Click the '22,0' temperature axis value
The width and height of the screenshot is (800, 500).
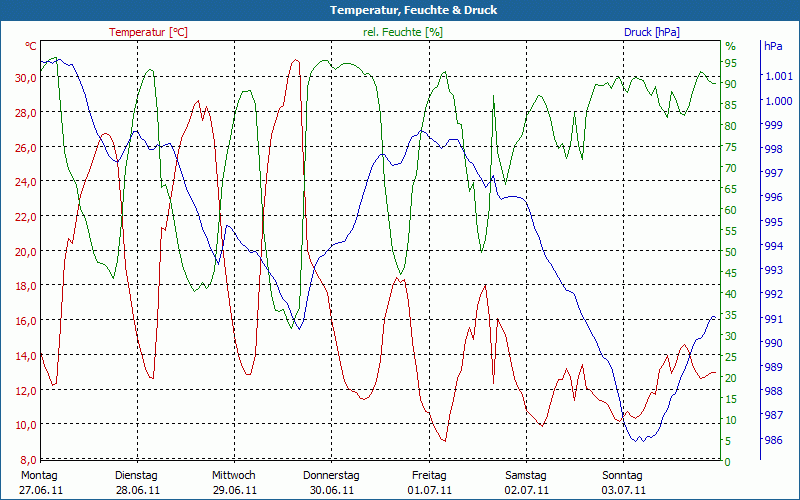tap(26, 217)
